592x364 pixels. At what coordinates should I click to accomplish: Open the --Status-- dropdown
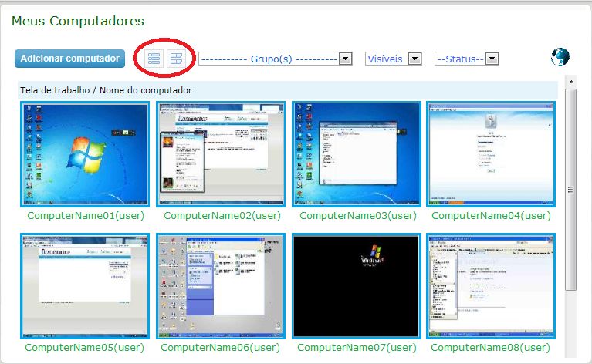click(x=467, y=59)
